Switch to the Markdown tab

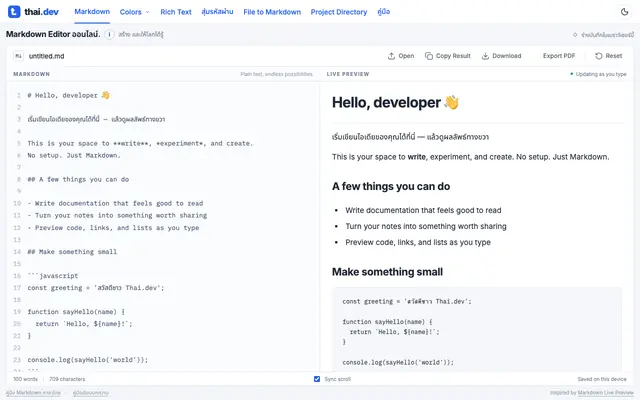point(92,11)
